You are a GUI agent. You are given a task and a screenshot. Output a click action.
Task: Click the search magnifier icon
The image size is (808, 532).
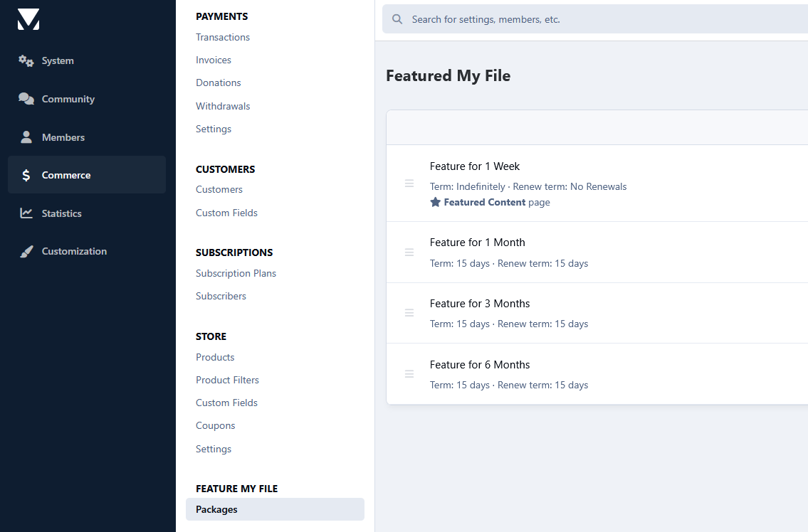tap(397, 20)
